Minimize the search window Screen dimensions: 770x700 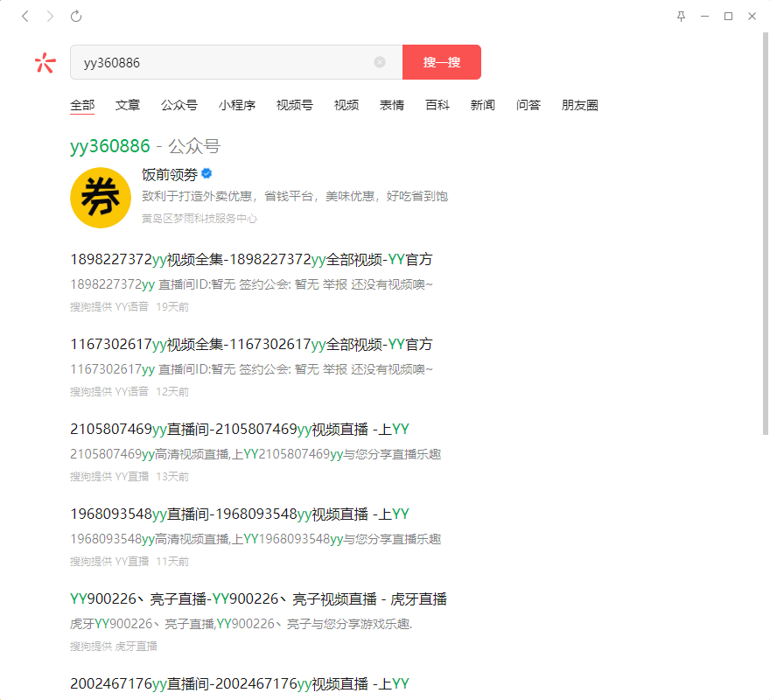[704, 17]
